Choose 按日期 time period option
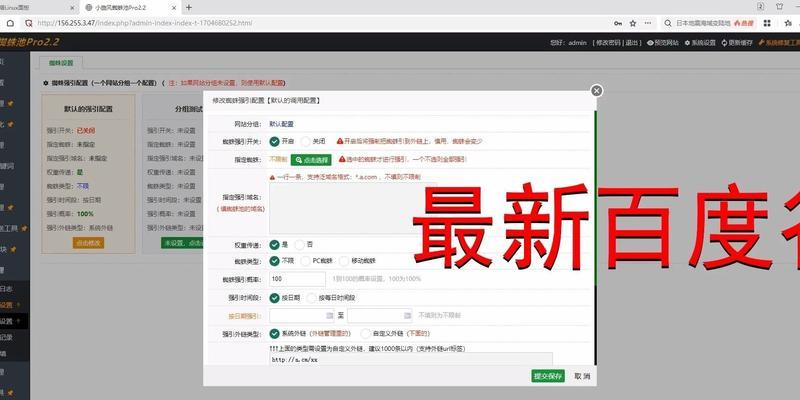Image resolution: width=800 pixels, height=400 pixels. [274, 298]
